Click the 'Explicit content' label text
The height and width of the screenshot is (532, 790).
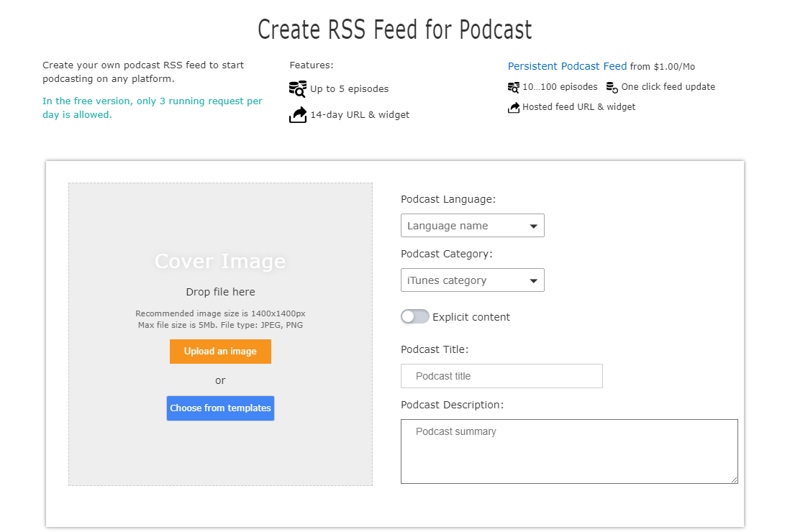471,317
